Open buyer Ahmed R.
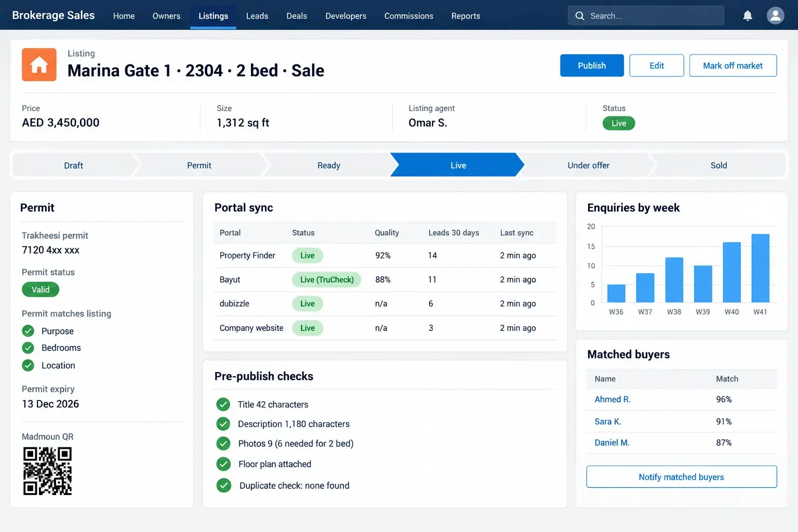This screenshot has height=532, width=798. [x=613, y=400]
